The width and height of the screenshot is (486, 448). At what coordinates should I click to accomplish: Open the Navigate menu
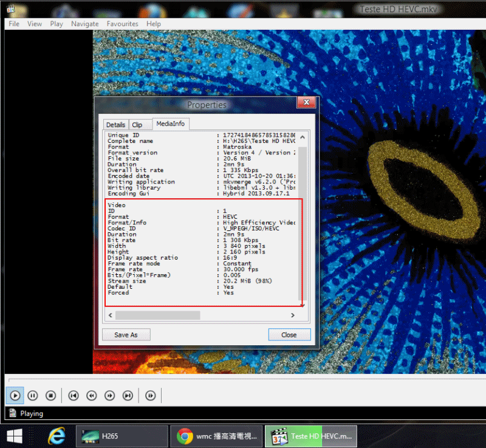click(x=84, y=24)
